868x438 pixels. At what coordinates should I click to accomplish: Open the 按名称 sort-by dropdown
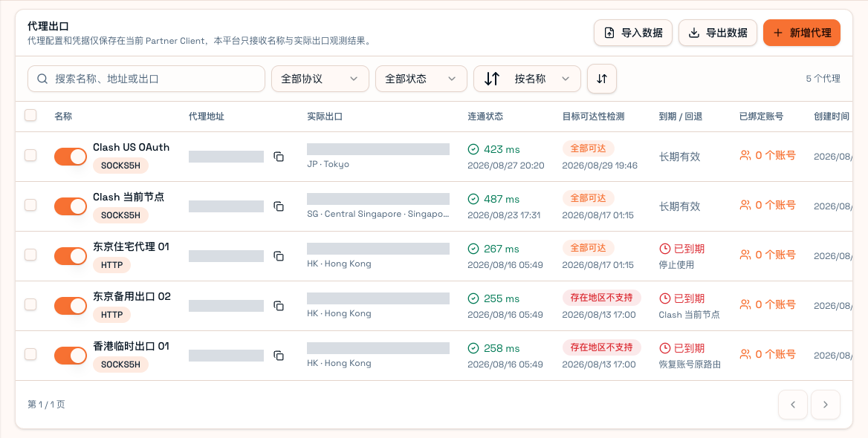[x=527, y=79]
